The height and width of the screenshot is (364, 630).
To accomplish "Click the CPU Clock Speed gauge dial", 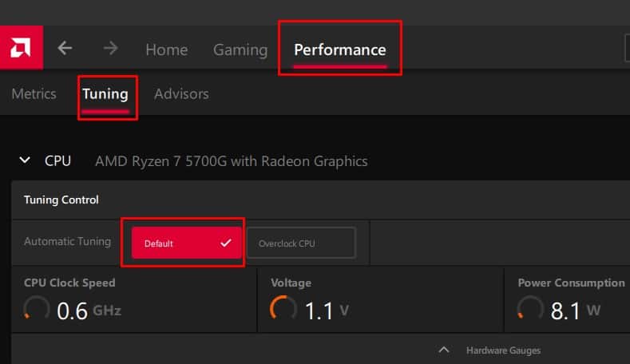I will pos(37,309).
